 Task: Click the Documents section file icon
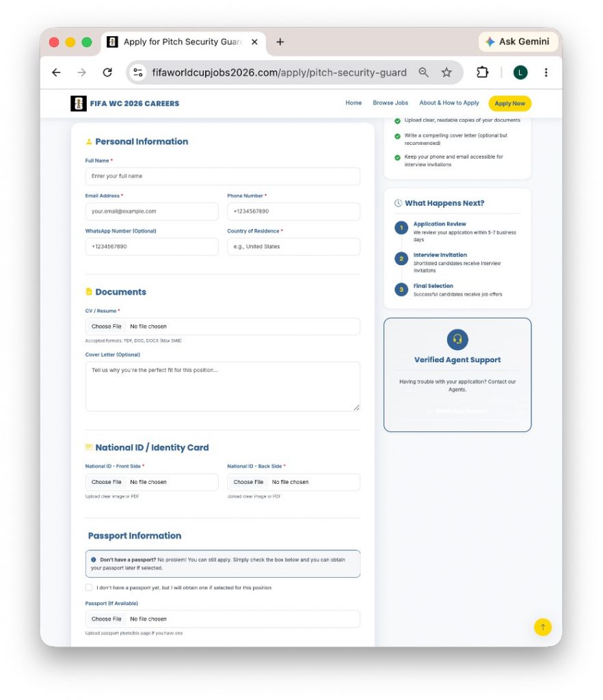tap(89, 291)
